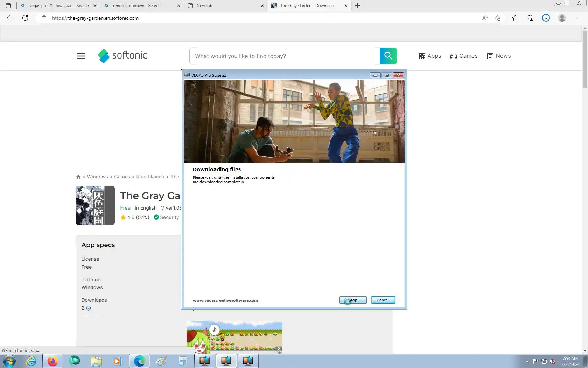Switch to omori uptodown Search tab
The image size is (588, 368).
click(142, 6)
